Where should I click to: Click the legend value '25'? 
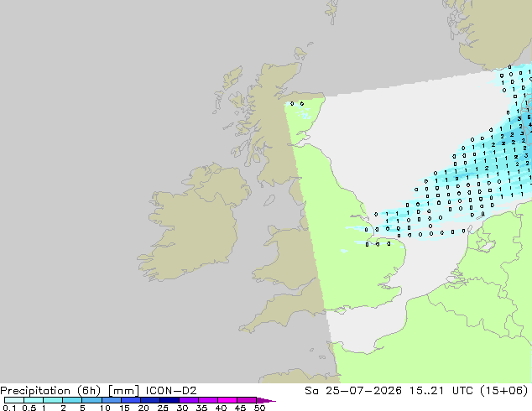tap(163, 408)
